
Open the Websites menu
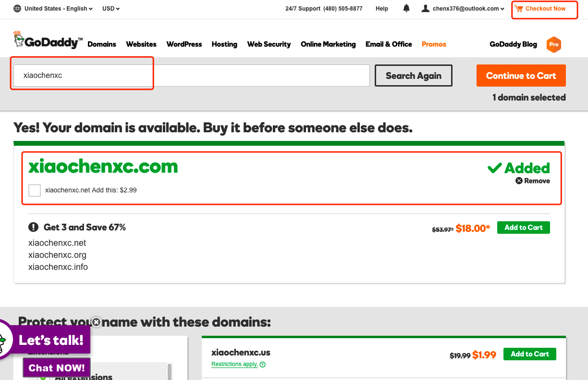point(141,44)
